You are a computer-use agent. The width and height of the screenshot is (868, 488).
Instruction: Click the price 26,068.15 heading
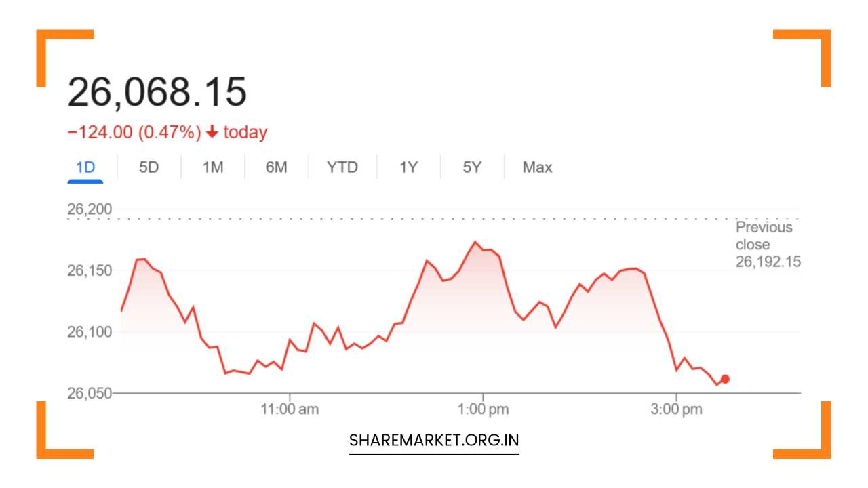click(159, 92)
